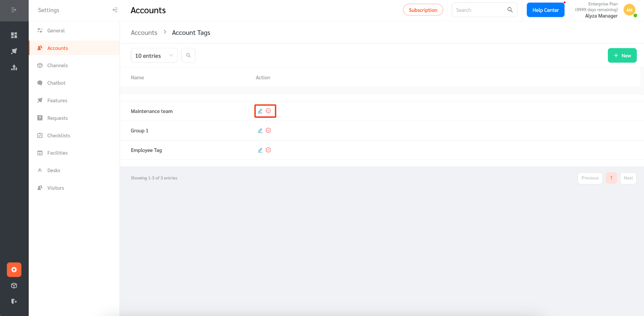
Task: Open Desks settings
Action: coord(74,170)
